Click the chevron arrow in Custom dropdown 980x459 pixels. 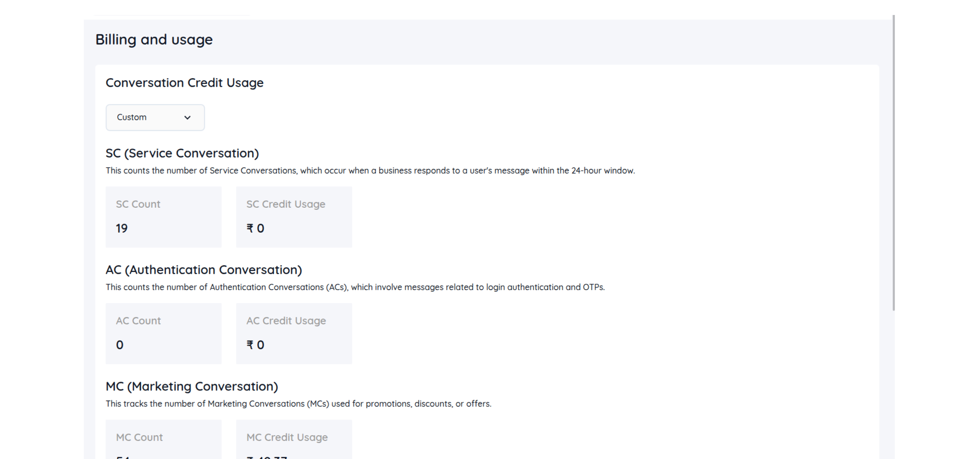tap(187, 117)
